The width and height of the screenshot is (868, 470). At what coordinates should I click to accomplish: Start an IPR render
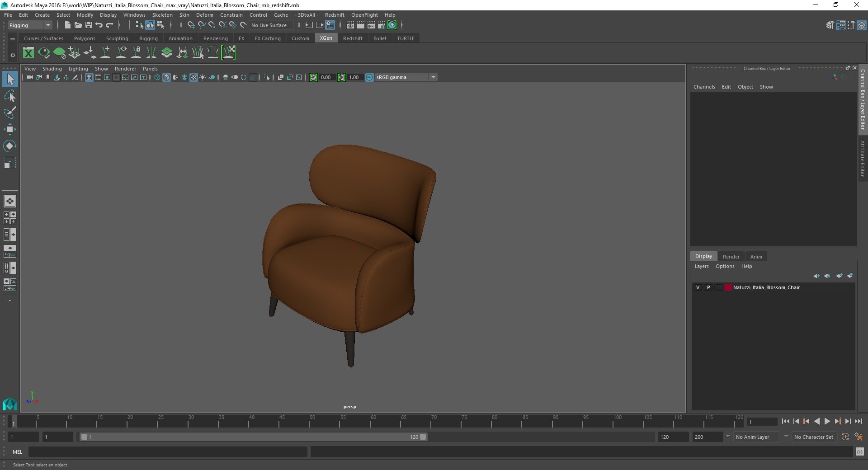(371, 25)
